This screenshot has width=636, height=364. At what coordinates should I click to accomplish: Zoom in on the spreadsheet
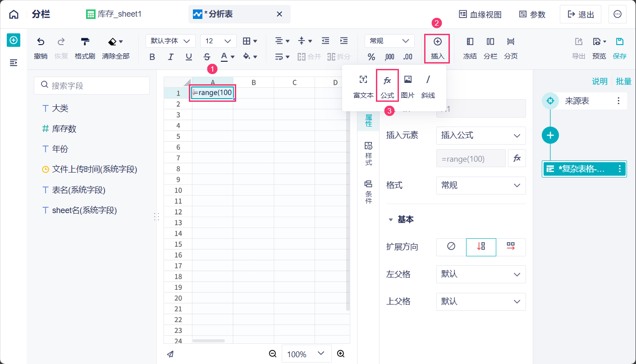(341, 354)
